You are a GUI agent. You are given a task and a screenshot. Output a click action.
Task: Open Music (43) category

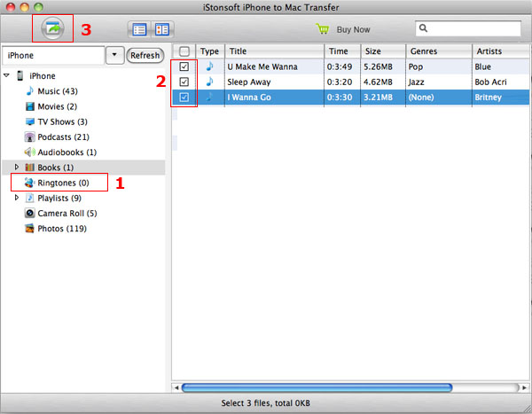click(x=58, y=91)
